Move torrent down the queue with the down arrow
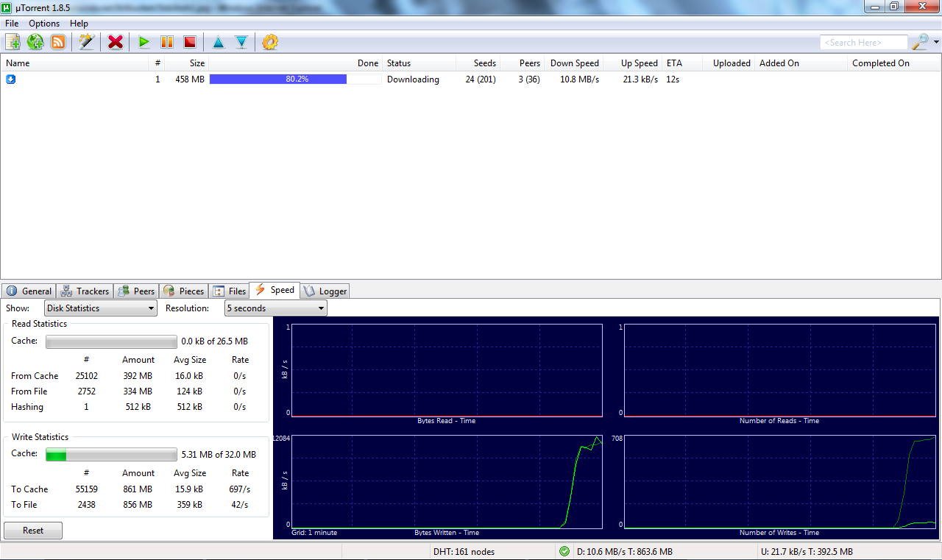Image resolution: width=942 pixels, height=560 pixels. 241,42
